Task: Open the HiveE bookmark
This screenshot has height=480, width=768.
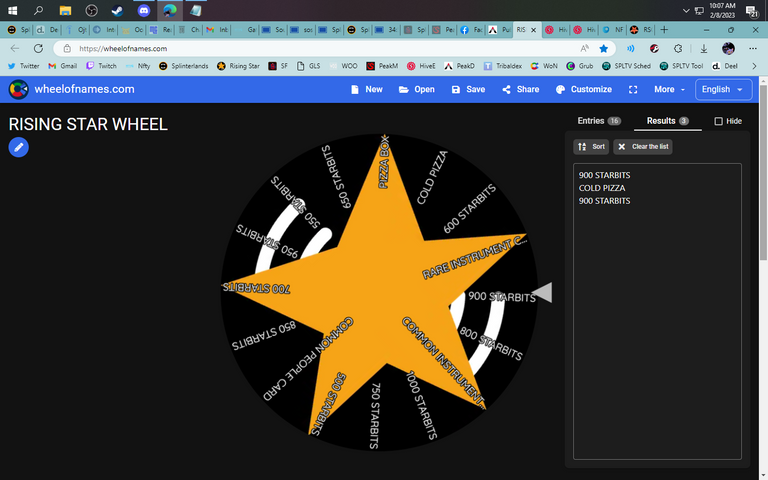Action: click(421, 66)
